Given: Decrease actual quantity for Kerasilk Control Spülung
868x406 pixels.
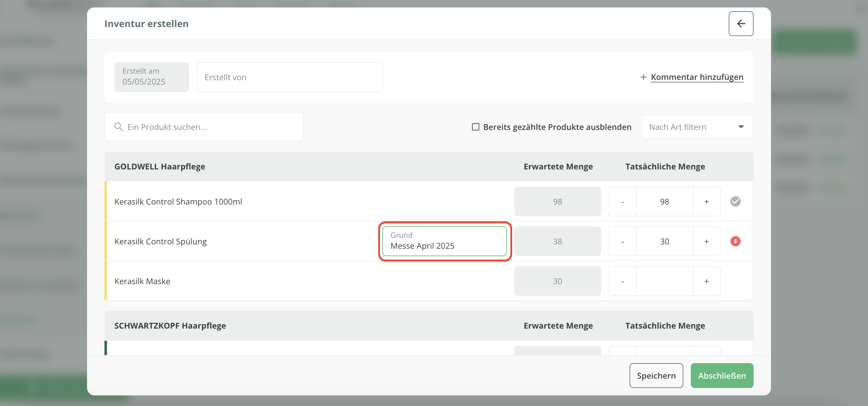Looking at the screenshot, I should coord(622,241).
